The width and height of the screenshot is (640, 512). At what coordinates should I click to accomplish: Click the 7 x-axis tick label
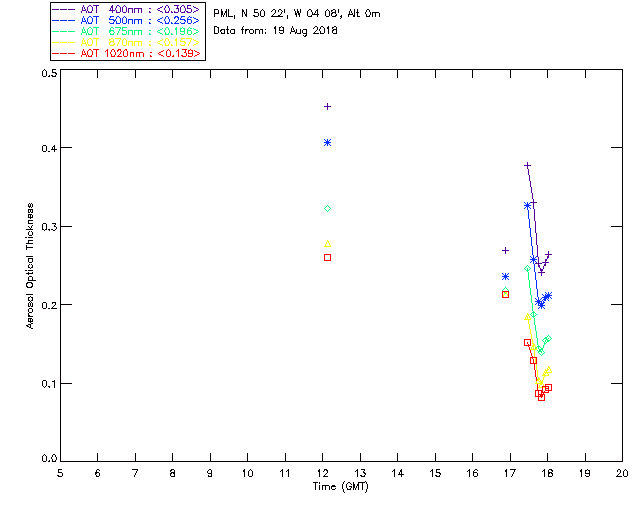135,473
